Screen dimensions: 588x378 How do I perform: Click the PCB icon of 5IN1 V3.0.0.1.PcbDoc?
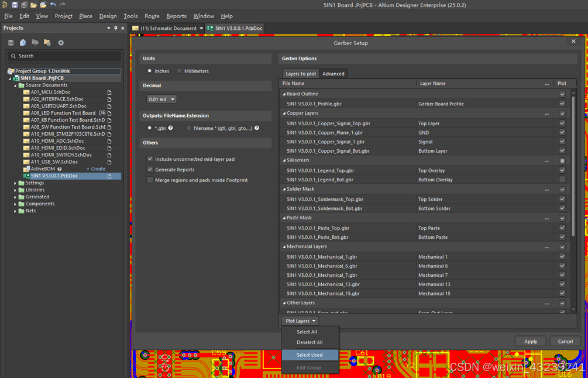pyautogui.click(x=26, y=176)
